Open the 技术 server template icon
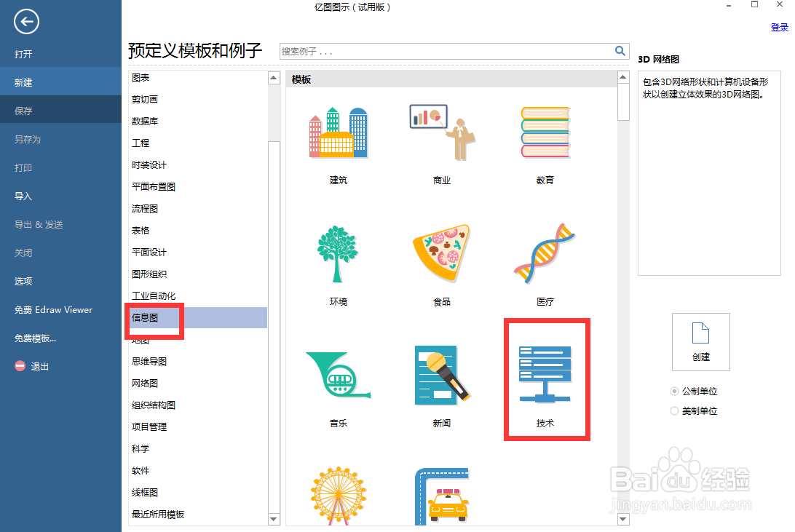The image size is (795, 532). [x=545, y=374]
